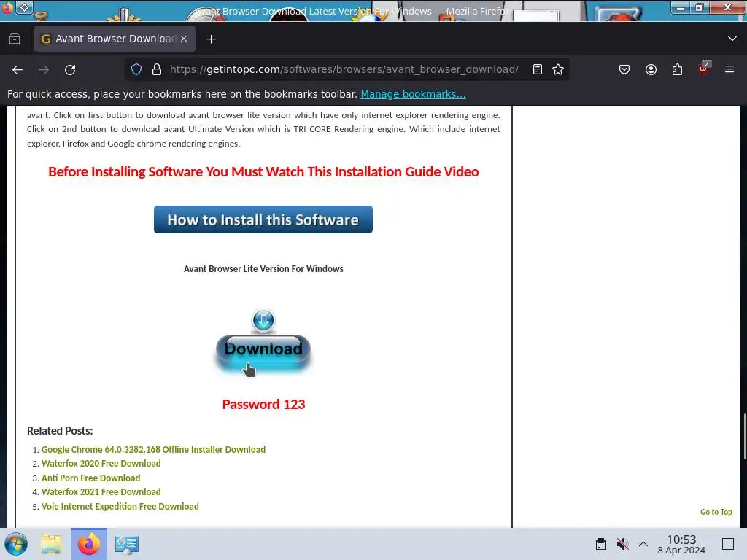Open the Windows Start menu
747x560 pixels.
(x=16, y=544)
